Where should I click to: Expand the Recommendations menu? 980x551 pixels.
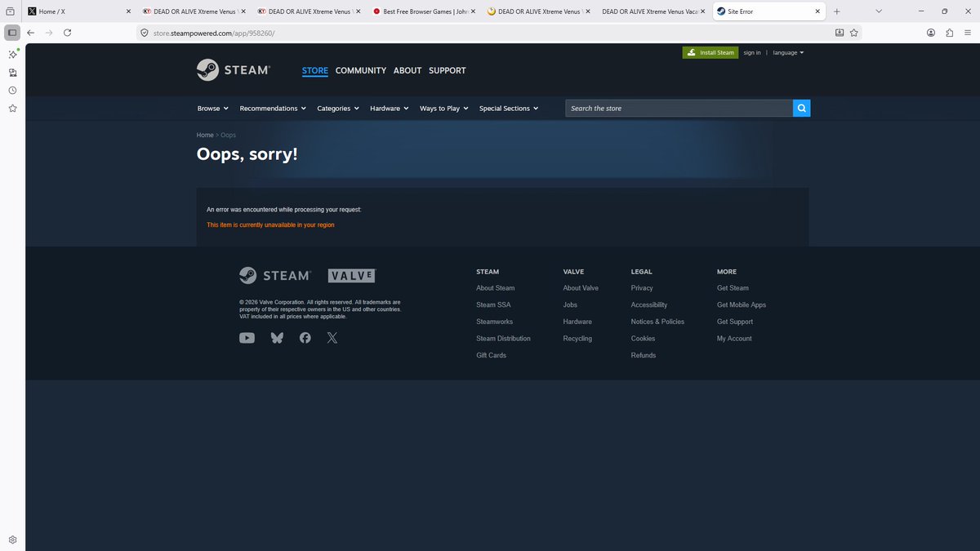point(273,108)
